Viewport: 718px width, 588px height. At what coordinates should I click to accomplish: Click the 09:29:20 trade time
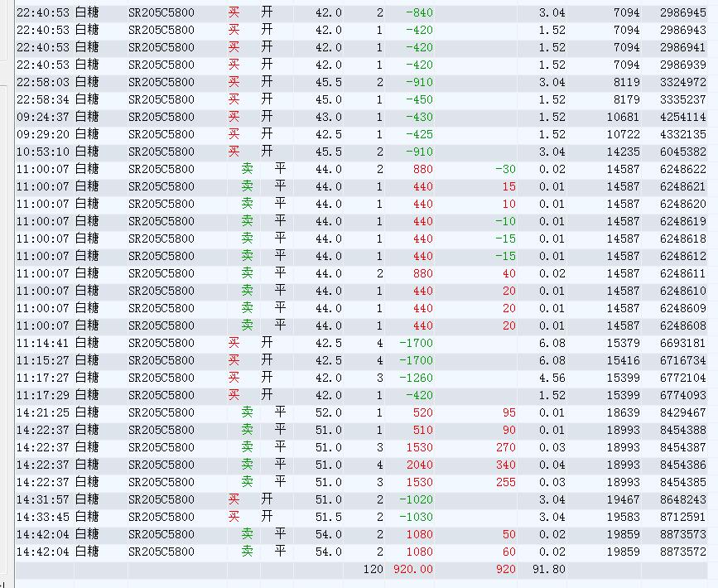coord(43,135)
